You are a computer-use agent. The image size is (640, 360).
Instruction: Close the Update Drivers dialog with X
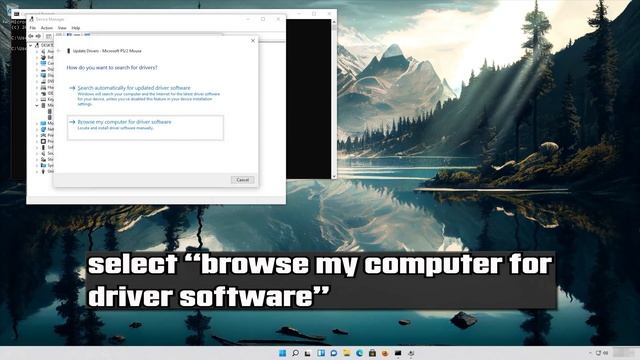pyautogui.click(x=253, y=41)
